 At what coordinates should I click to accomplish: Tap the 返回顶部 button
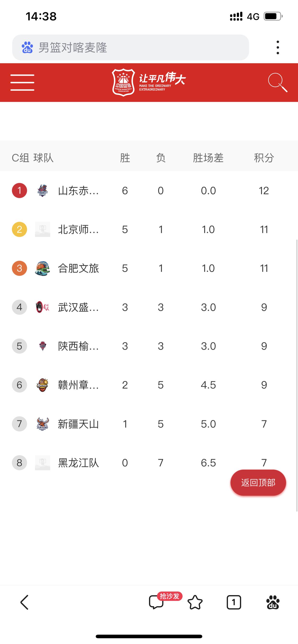258,483
